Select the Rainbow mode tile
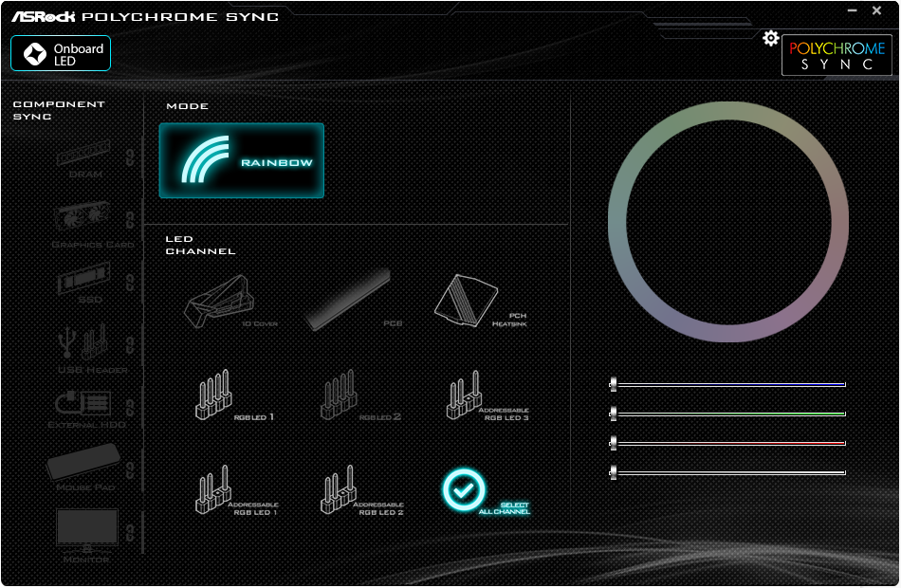The width and height of the screenshot is (901, 588). click(241, 161)
